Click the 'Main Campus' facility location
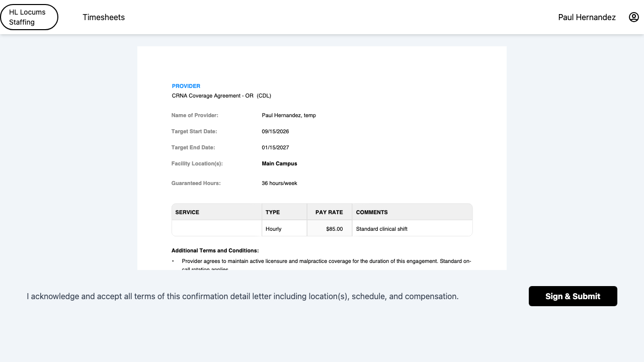 [x=279, y=163]
